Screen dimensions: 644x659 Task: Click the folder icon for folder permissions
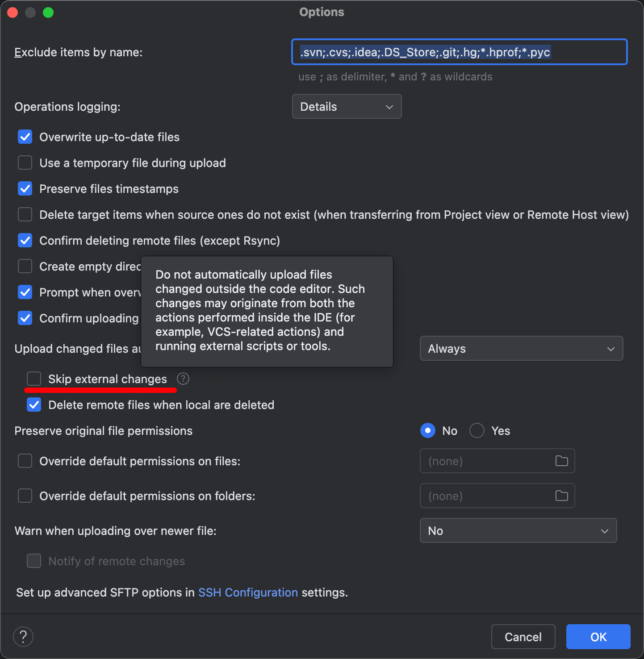click(x=561, y=496)
